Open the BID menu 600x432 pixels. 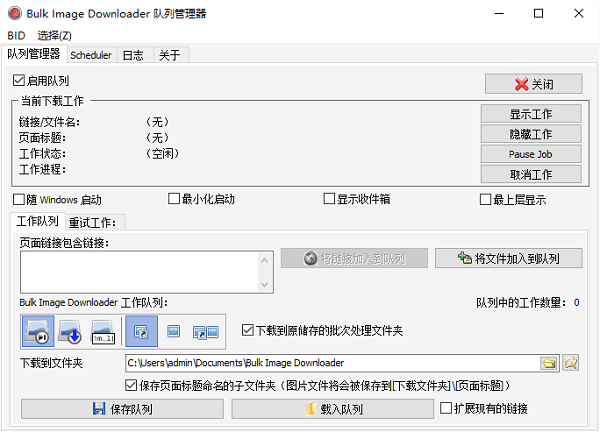click(17, 35)
